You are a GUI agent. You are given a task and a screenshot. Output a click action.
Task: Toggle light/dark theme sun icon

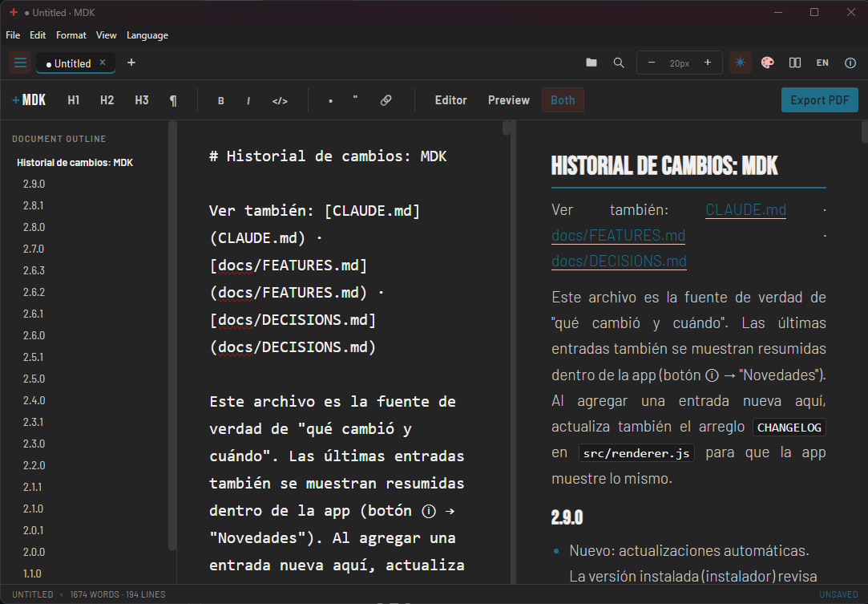740,63
